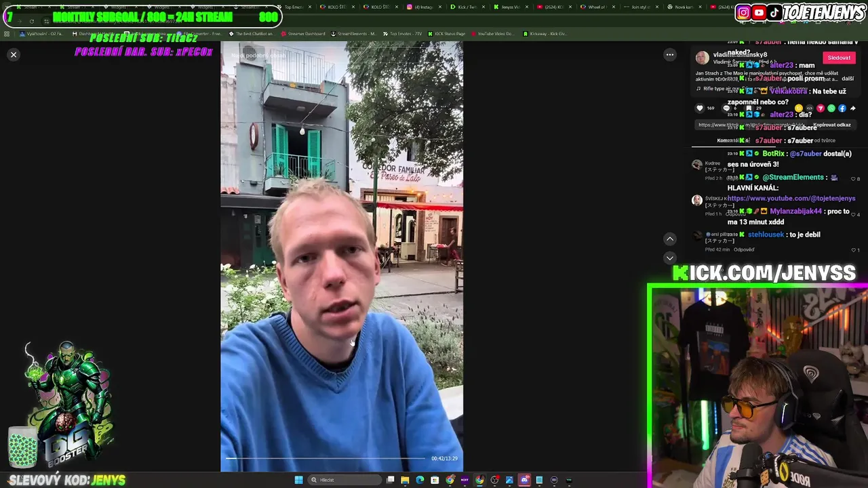Open Task View from taskbar
868x488 pixels.
click(390, 480)
